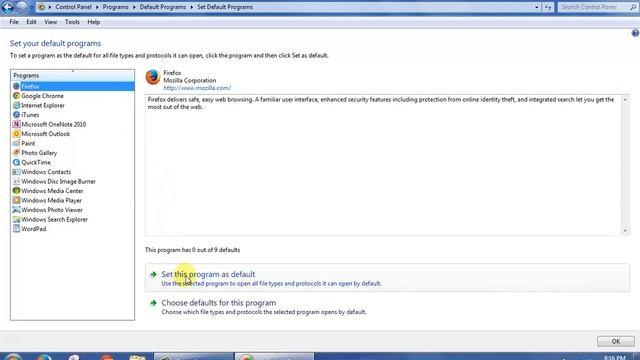Screen dimensions: 640x360
Task: Open recent pages dropdown next to Forward button
Action: (x=31, y=7)
